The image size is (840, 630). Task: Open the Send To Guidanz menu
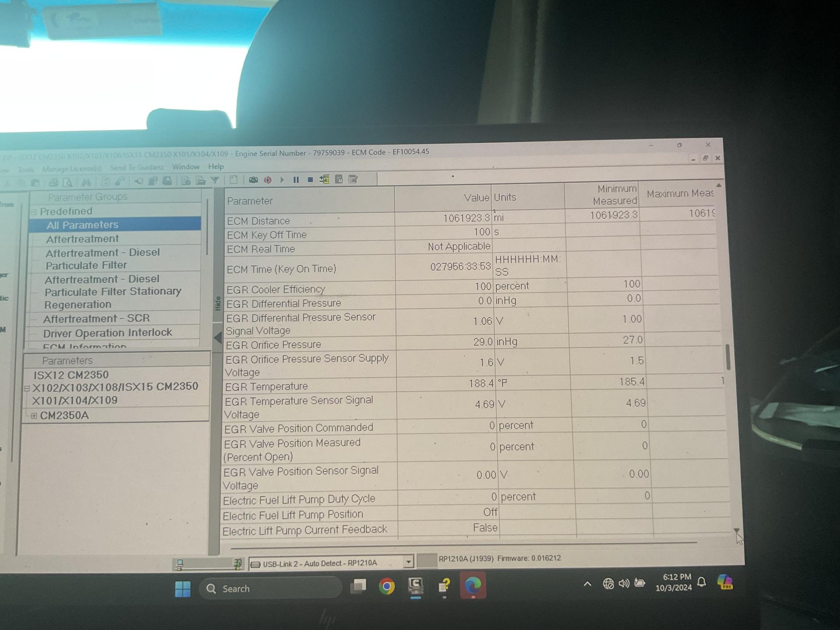tap(137, 167)
